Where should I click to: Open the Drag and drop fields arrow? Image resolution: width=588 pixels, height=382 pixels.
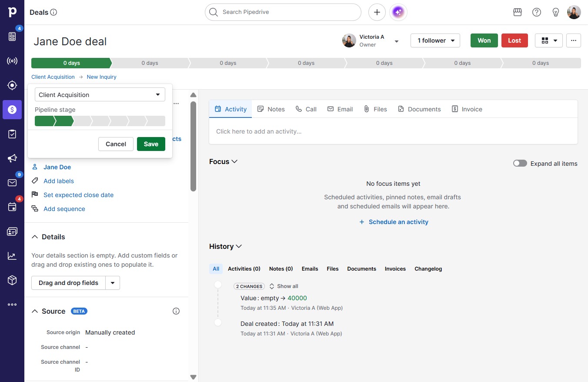(113, 283)
